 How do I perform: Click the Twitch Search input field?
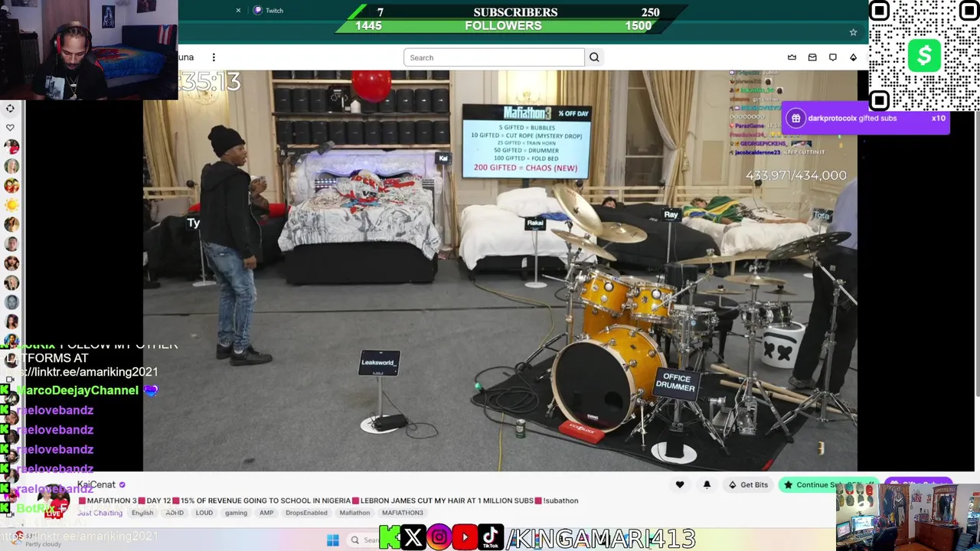(x=494, y=57)
